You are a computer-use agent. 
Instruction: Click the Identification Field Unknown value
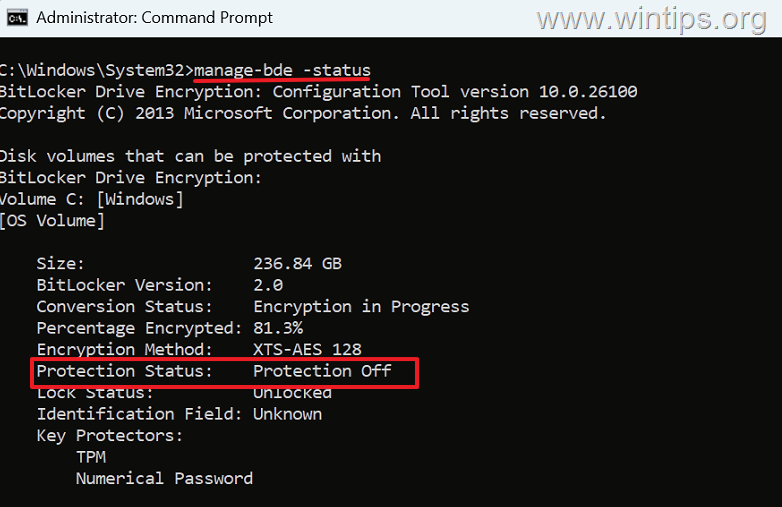[287, 414]
